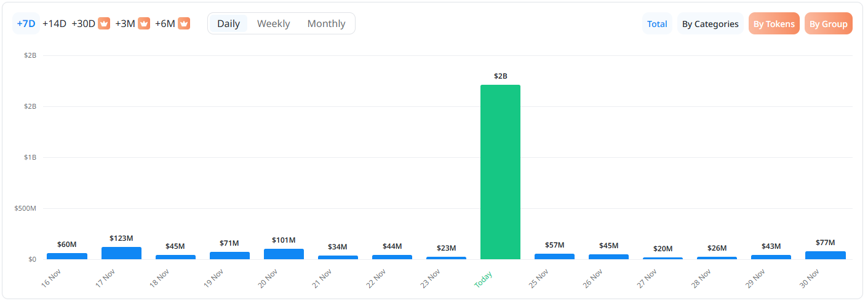
Task: Show the Total unlocks view
Action: point(657,24)
